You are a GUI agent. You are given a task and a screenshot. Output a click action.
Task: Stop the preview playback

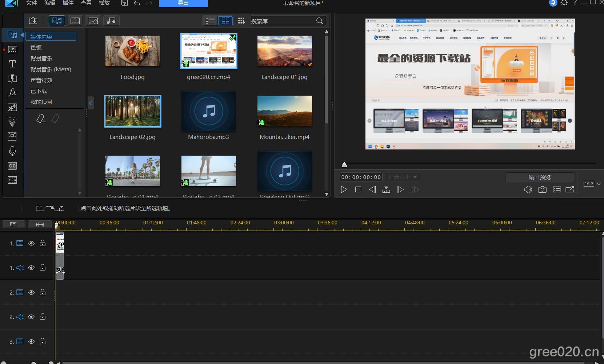tap(358, 189)
